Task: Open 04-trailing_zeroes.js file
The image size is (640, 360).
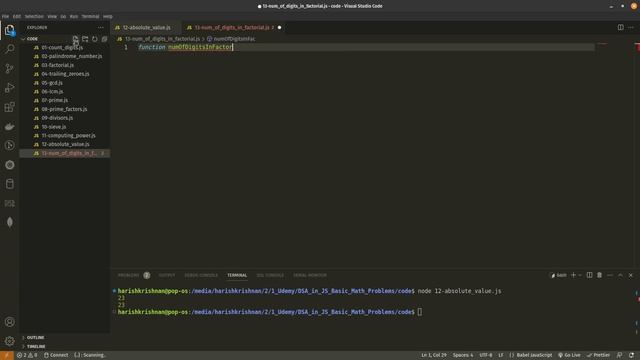Action: [x=64, y=74]
